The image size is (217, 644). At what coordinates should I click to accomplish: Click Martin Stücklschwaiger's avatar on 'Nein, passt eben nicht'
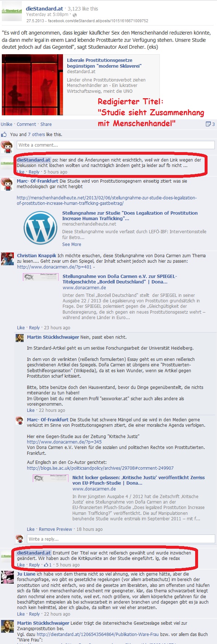coord(20,338)
